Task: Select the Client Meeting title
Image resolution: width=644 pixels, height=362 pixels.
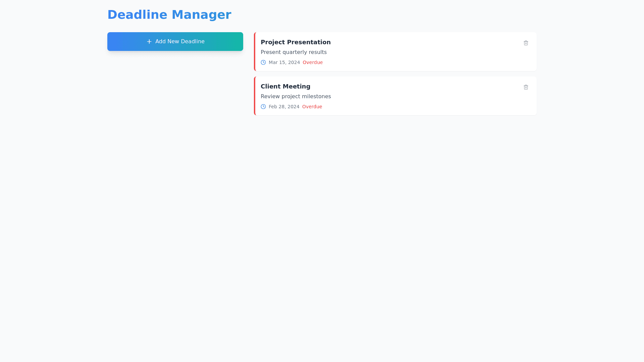Action: pos(285,86)
